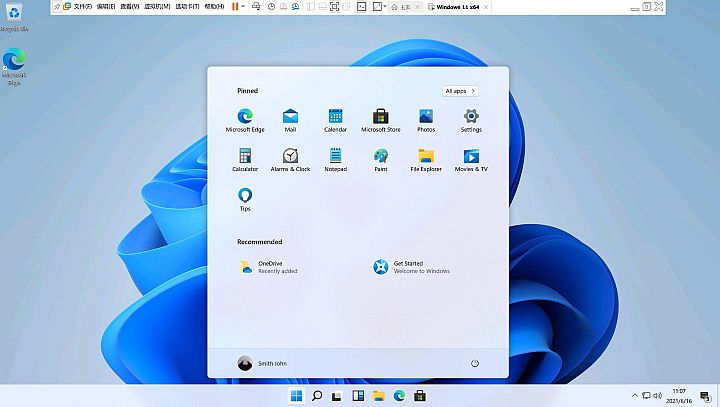Open Notepad from pinned apps
The height and width of the screenshot is (407, 720).
pyautogui.click(x=335, y=160)
